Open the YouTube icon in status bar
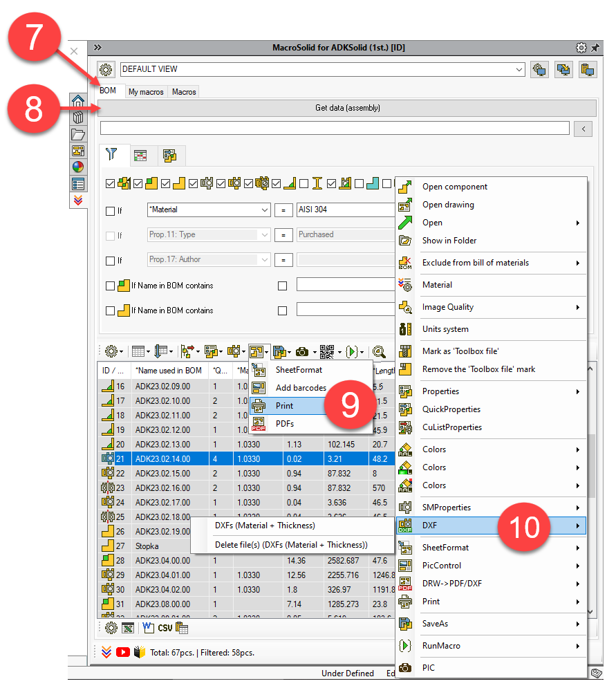The height and width of the screenshot is (697, 616). click(x=123, y=652)
